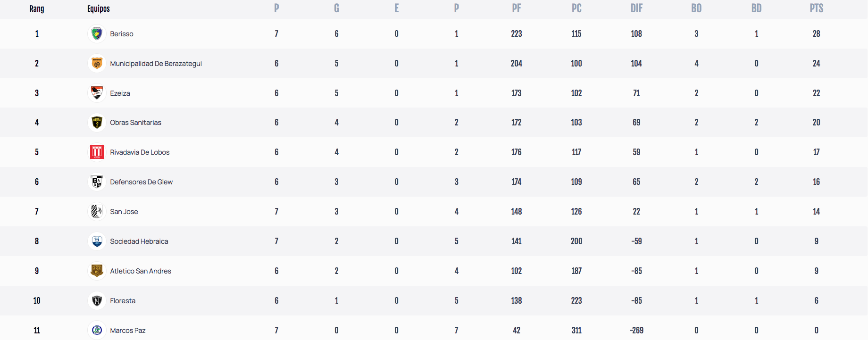Click the DIF column header
The width and height of the screenshot is (868, 340).
tap(636, 8)
